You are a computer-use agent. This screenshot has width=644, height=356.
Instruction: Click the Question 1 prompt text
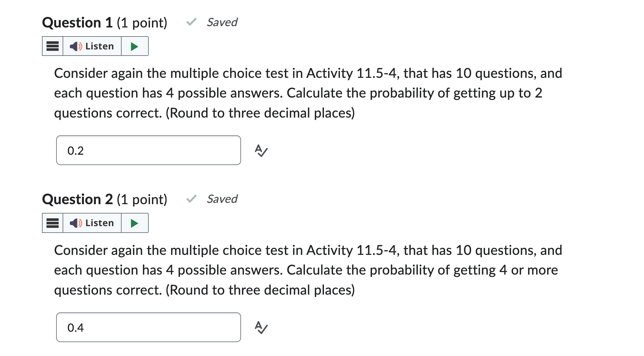click(308, 93)
